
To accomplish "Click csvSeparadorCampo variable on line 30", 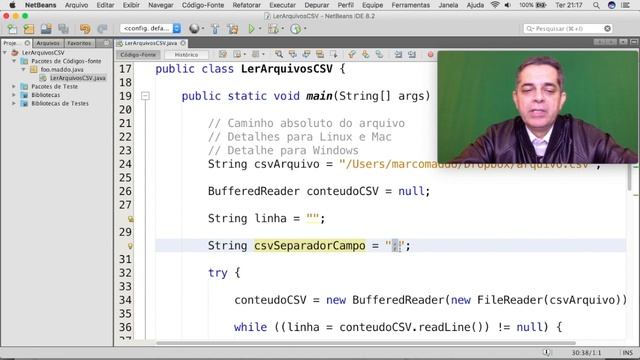I will (x=309, y=246).
